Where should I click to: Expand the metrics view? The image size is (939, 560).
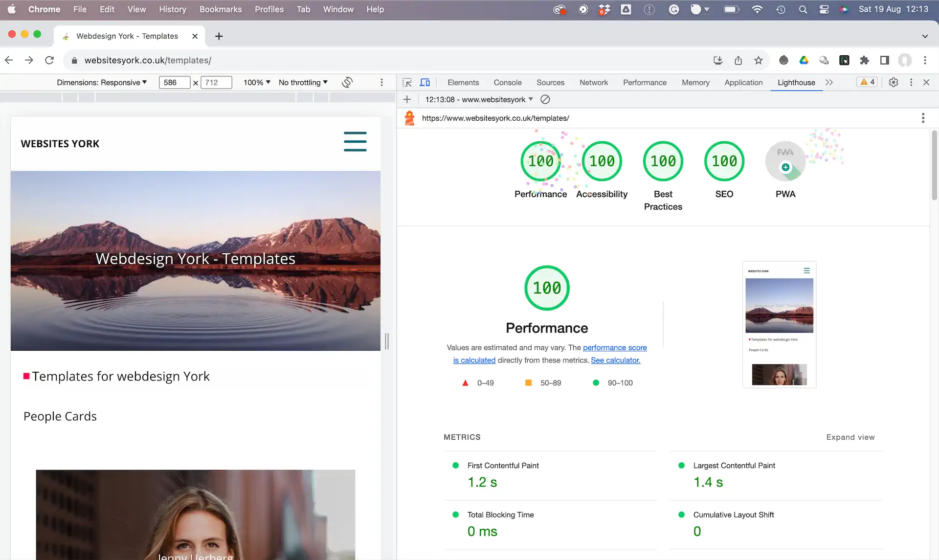(850, 437)
